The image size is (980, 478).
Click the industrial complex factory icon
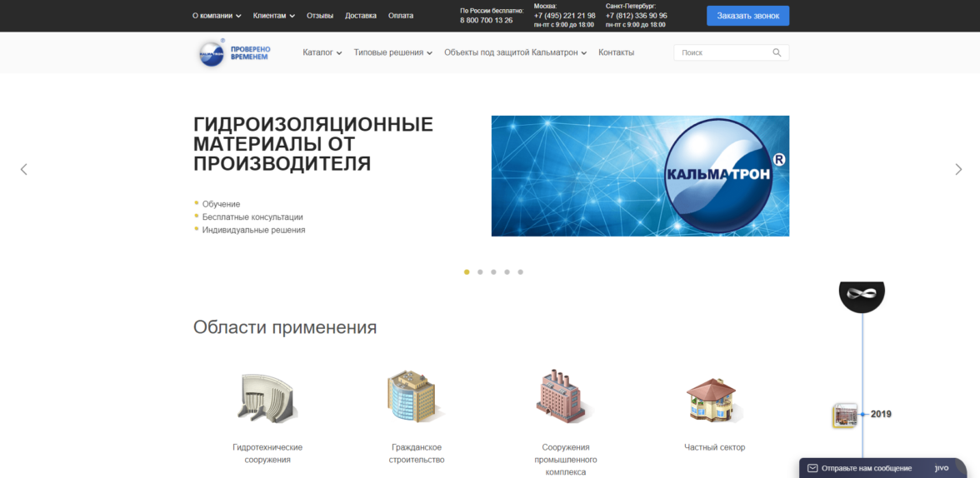tap(566, 396)
